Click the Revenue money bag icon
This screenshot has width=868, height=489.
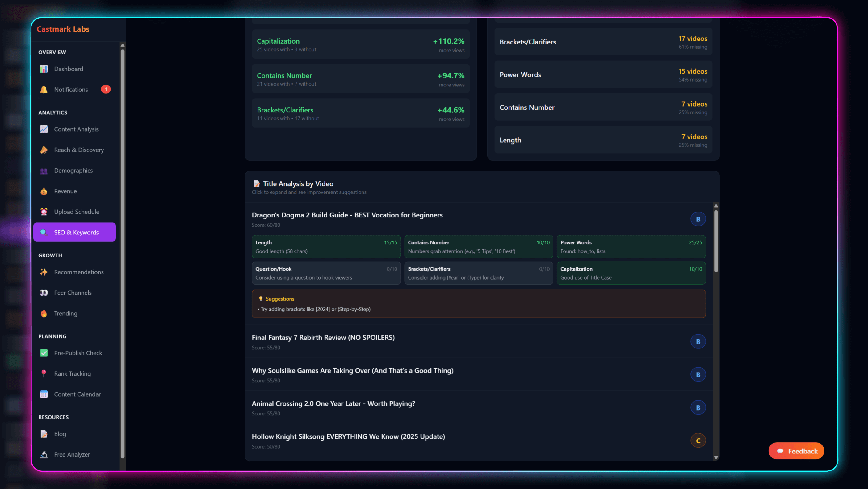coord(44,191)
